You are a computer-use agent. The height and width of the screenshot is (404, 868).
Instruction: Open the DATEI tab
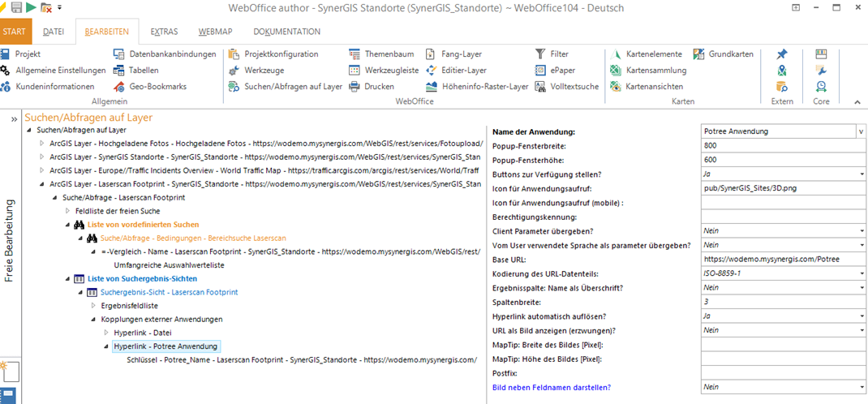point(54,32)
